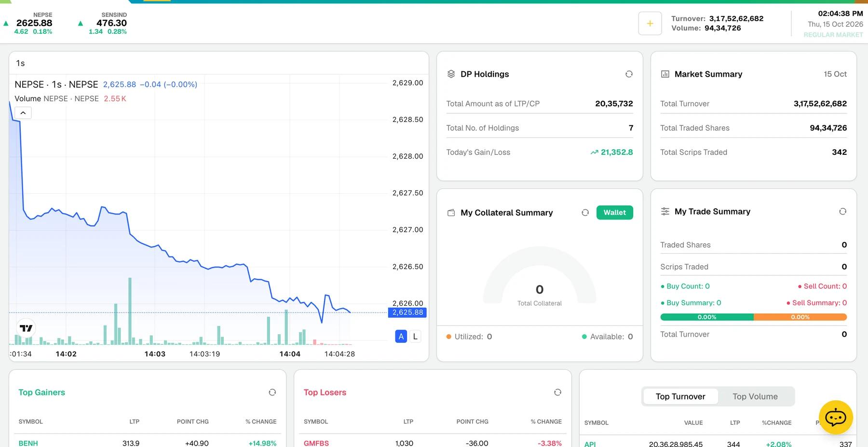
Task: Click the 14:03 time axis label
Action: coord(155,354)
